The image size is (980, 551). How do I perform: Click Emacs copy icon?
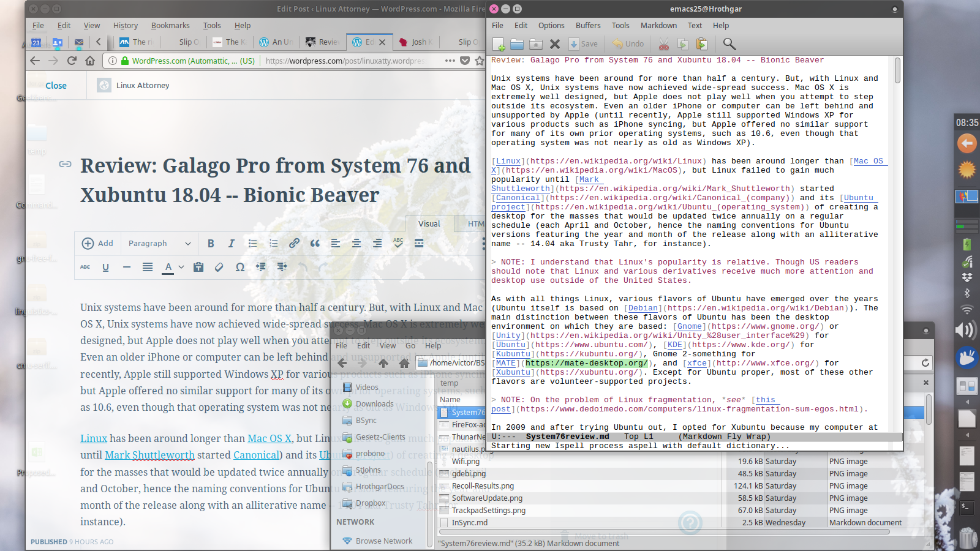(682, 44)
